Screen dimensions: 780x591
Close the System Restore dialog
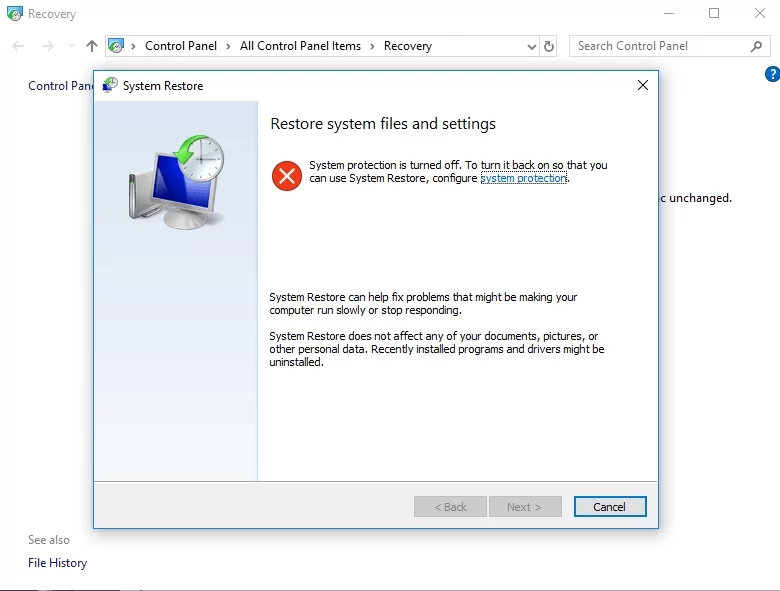click(x=642, y=86)
